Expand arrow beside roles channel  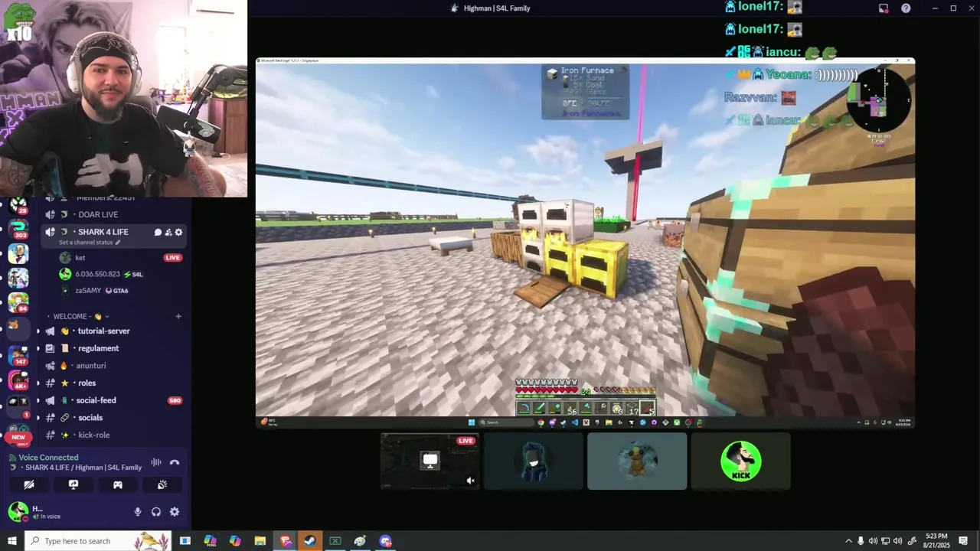coord(38,383)
